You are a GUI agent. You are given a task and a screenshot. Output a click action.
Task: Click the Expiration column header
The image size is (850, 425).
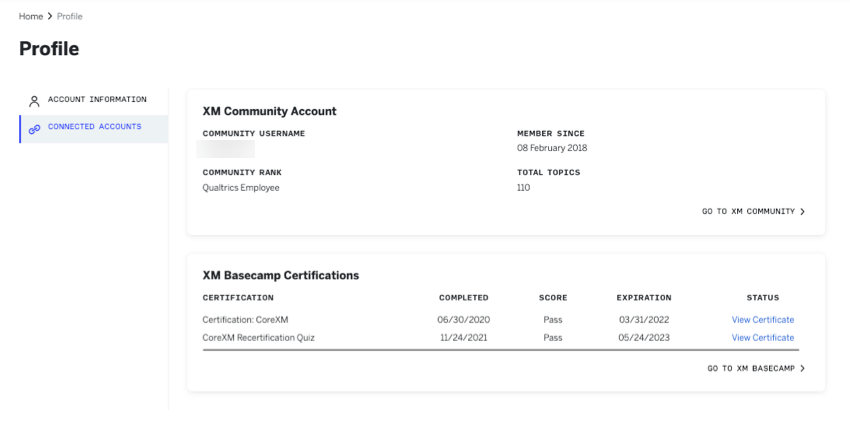tap(644, 298)
